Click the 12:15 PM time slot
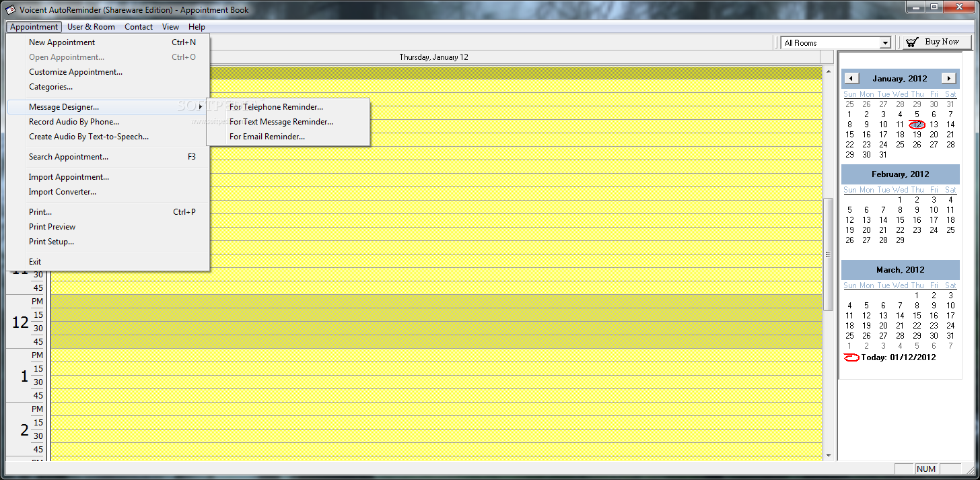 coord(436,315)
